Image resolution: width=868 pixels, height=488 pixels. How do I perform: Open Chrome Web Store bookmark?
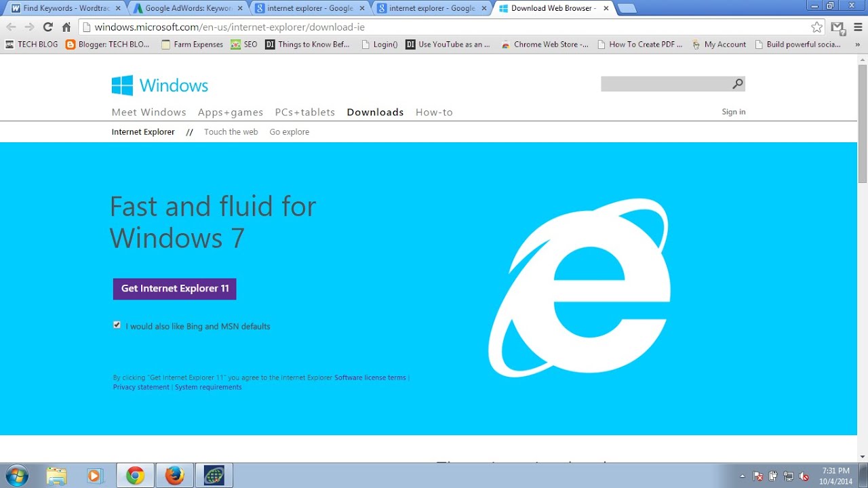point(545,45)
